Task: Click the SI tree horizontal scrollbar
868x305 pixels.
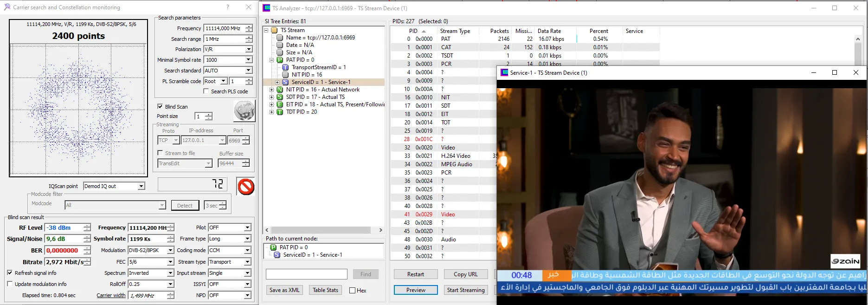Action: coord(320,230)
